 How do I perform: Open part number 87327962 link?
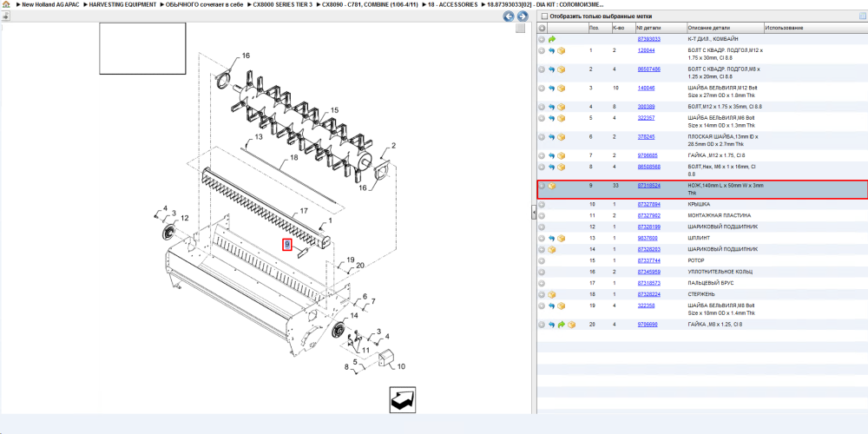(x=648, y=215)
